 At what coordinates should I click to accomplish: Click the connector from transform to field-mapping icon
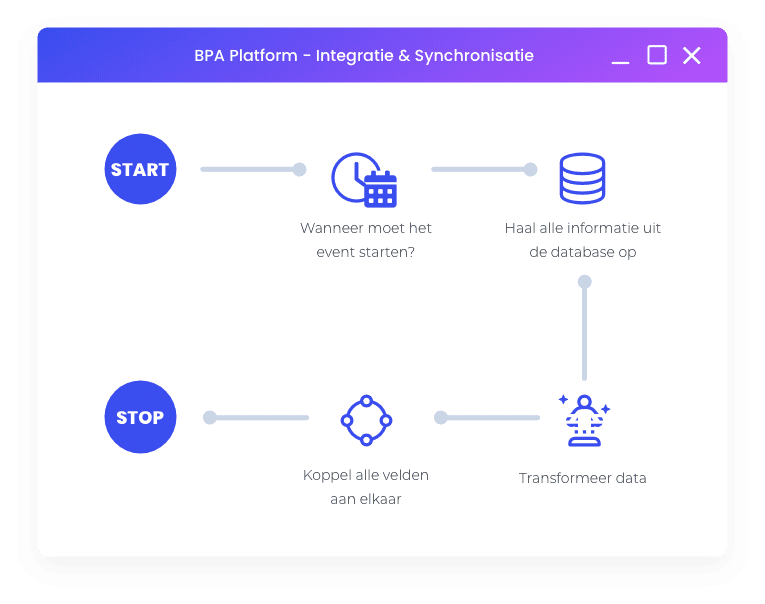[x=487, y=418]
